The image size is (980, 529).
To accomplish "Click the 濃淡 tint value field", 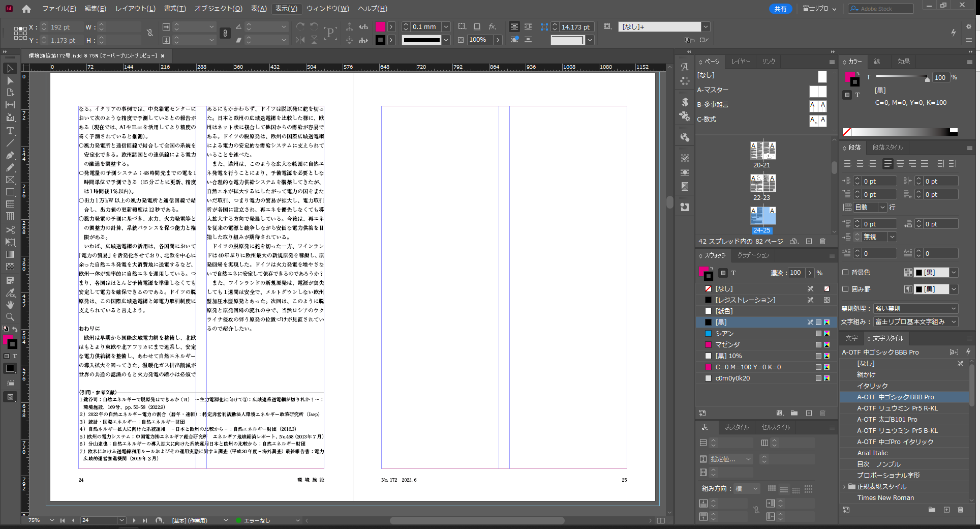I will click(797, 273).
